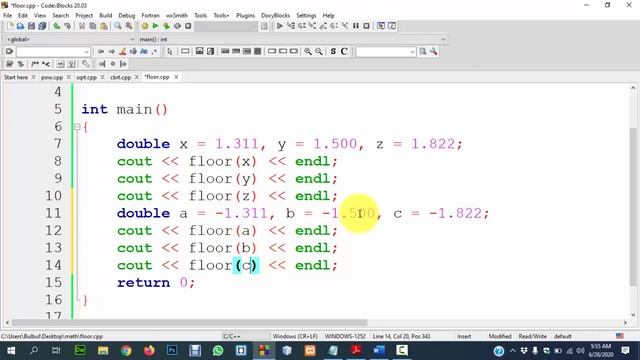This screenshot has width=640, height=360.
Task: Open the View menu
Action: click(40, 16)
